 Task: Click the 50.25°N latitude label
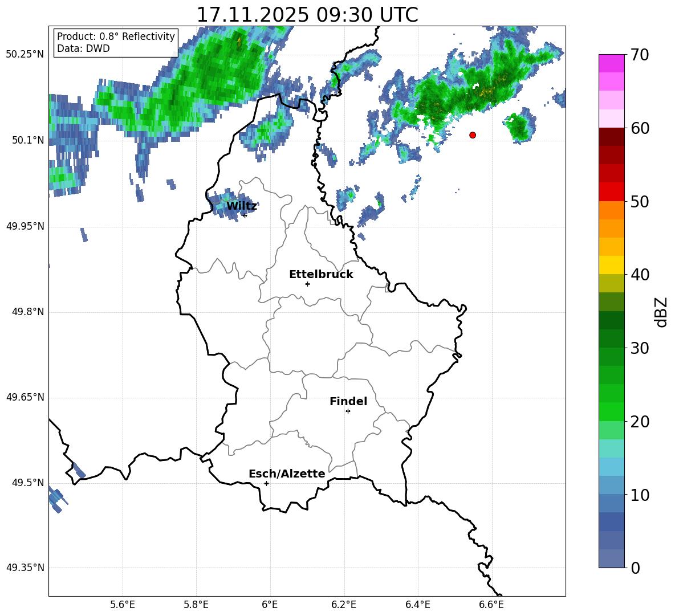[x=25, y=55]
